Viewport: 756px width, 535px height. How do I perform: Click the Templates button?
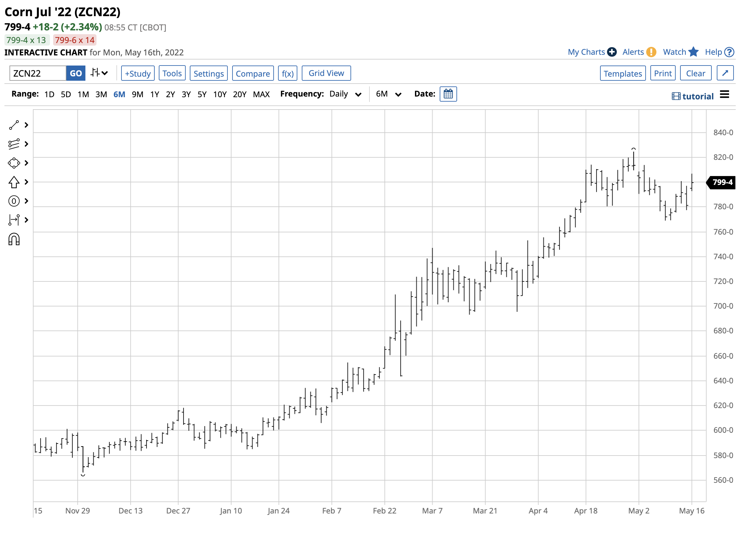coord(622,73)
